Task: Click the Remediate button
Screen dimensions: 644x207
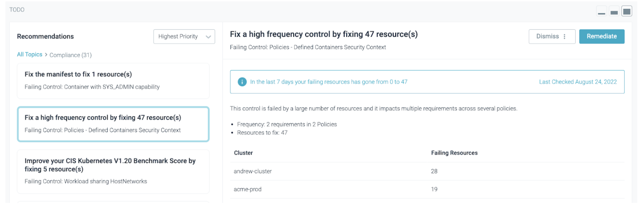Action: tap(602, 36)
